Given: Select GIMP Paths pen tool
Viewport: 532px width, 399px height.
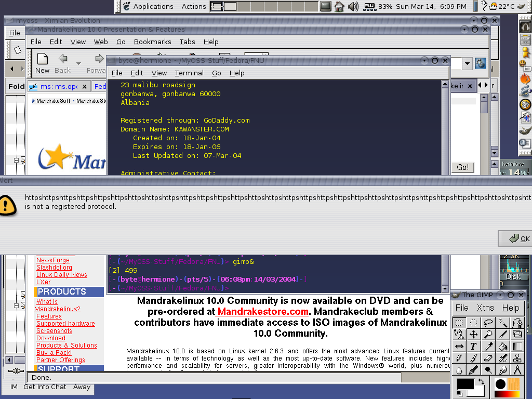Looking at the screenshot, I should (x=517, y=323).
